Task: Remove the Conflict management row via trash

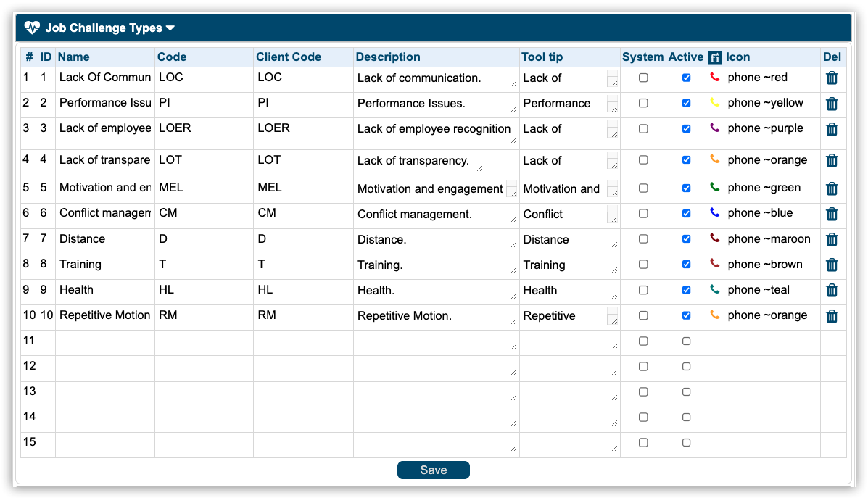Action: (832, 215)
